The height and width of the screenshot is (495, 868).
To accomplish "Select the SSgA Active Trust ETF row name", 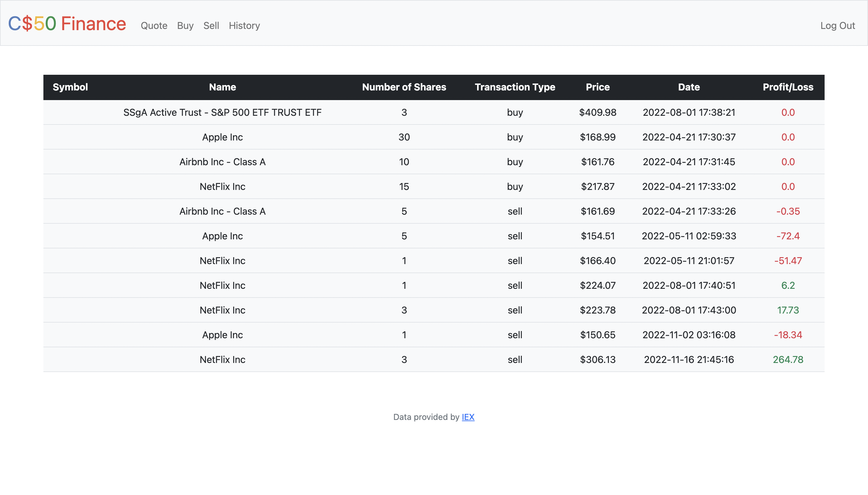I will pos(222,112).
